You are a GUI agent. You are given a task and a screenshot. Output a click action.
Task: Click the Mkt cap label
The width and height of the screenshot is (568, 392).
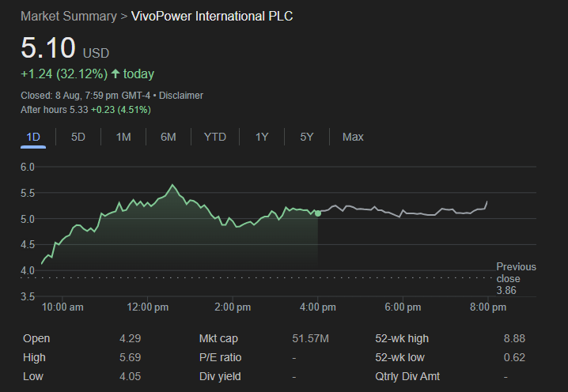[218, 338]
